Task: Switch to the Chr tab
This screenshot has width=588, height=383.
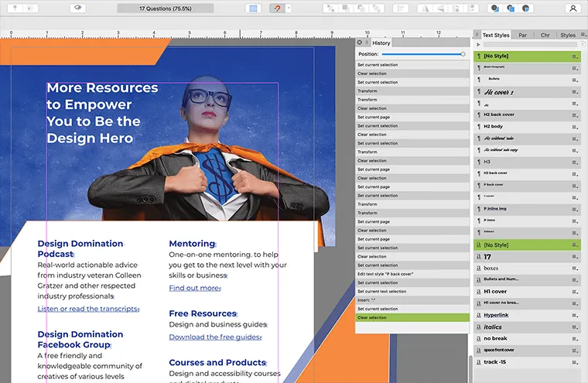Action: pos(545,35)
